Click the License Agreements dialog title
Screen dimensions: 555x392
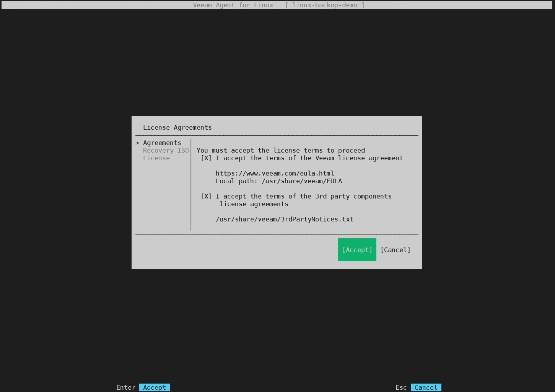[x=177, y=127]
